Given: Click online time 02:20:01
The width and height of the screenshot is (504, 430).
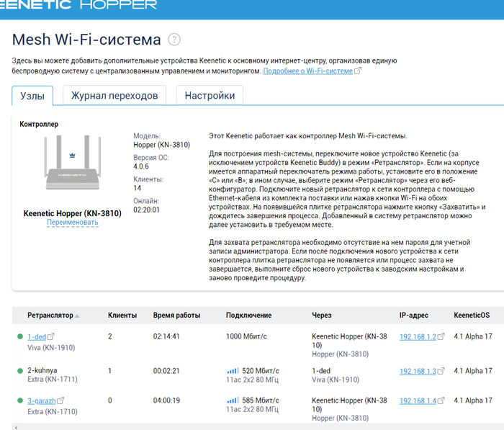Looking at the screenshot, I should click(146, 210).
